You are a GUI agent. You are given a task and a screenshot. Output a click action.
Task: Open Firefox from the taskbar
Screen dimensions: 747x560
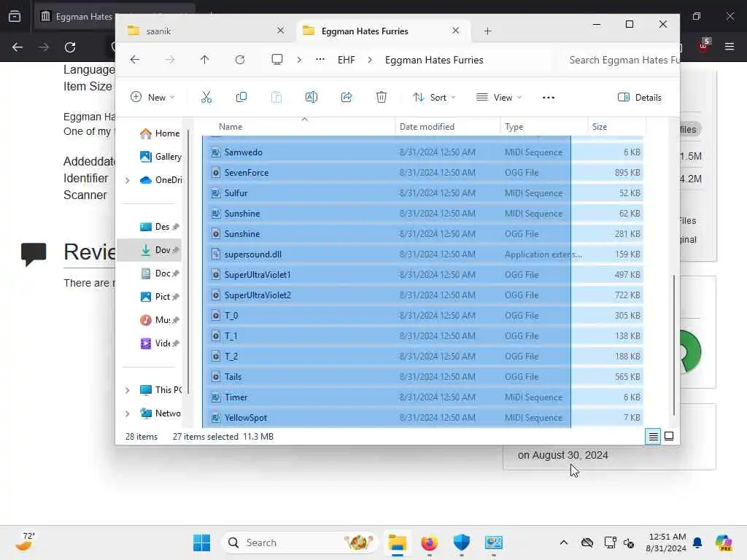(429, 542)
